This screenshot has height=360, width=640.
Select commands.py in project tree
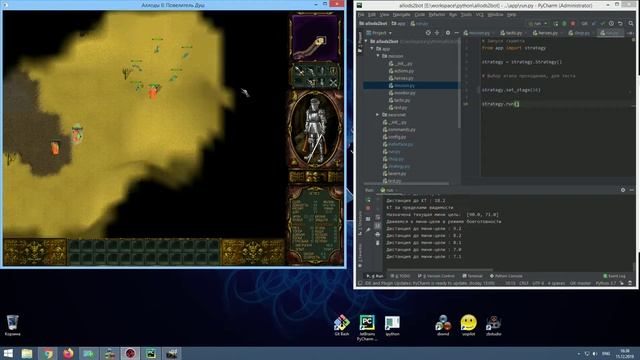pyautogui.click(x=399, y=129)
